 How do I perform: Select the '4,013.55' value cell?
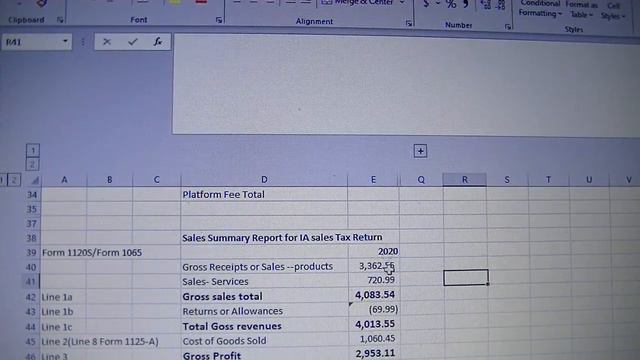click(x=373, y=324)
